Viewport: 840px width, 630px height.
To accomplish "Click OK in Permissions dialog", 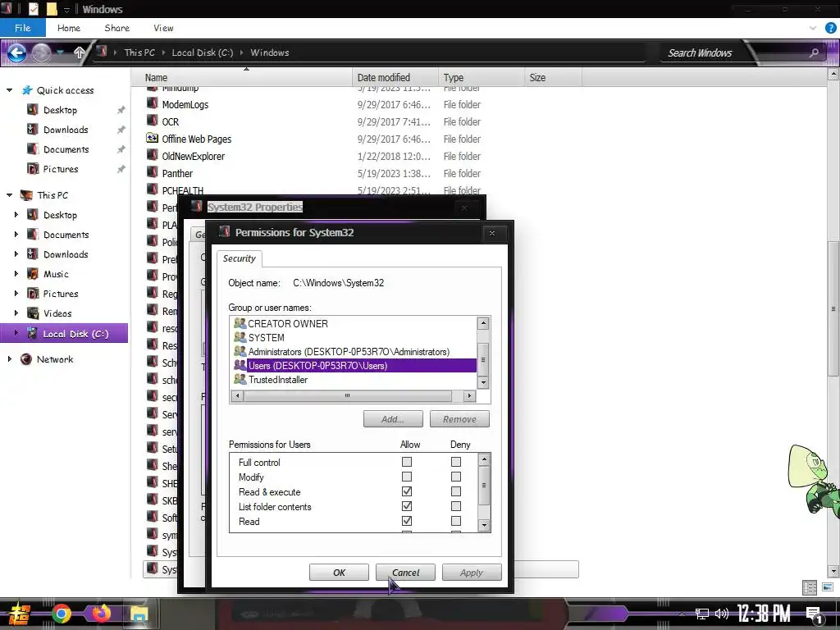I will (339, 572).
